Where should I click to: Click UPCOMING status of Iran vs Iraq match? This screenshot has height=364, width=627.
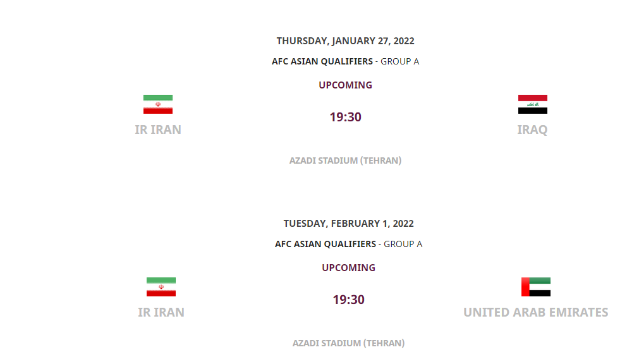[x=346, y=85]
